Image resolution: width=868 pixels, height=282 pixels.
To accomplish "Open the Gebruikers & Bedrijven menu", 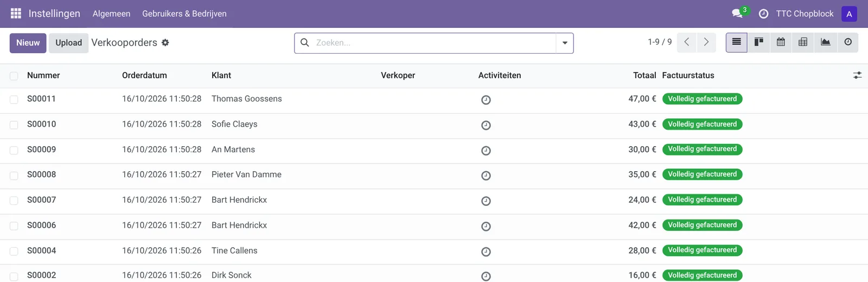I will (x=184, y=14).
